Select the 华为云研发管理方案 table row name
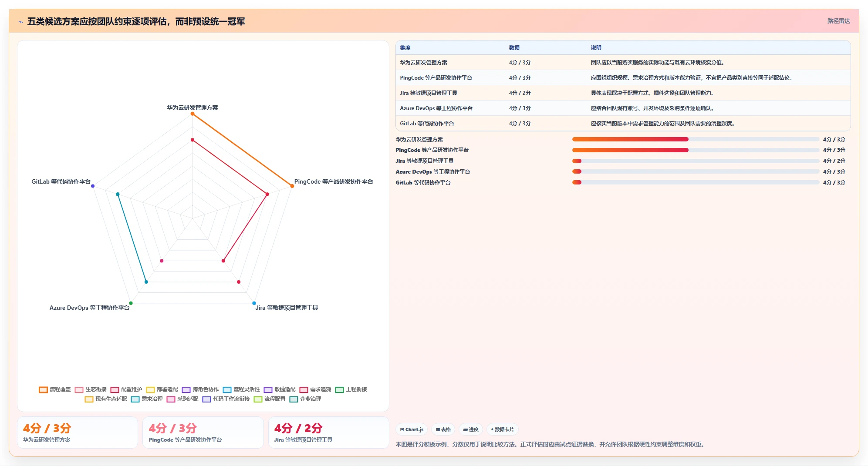 click(x=423, y=63)
